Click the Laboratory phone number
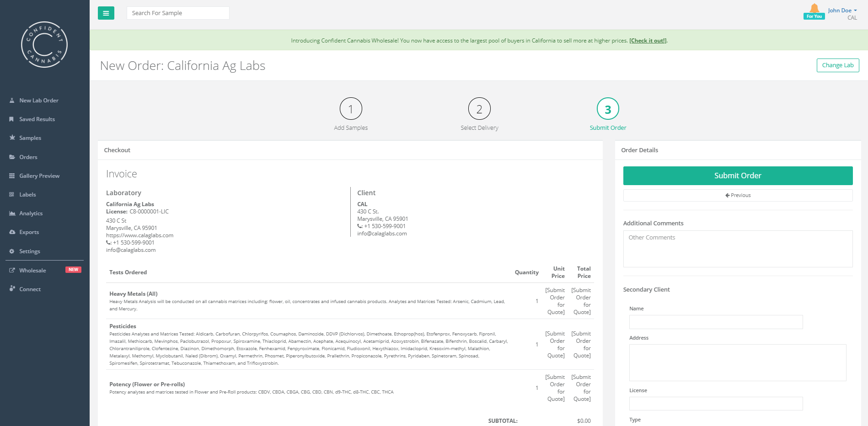868x426 pixels. tap(134, 243)
